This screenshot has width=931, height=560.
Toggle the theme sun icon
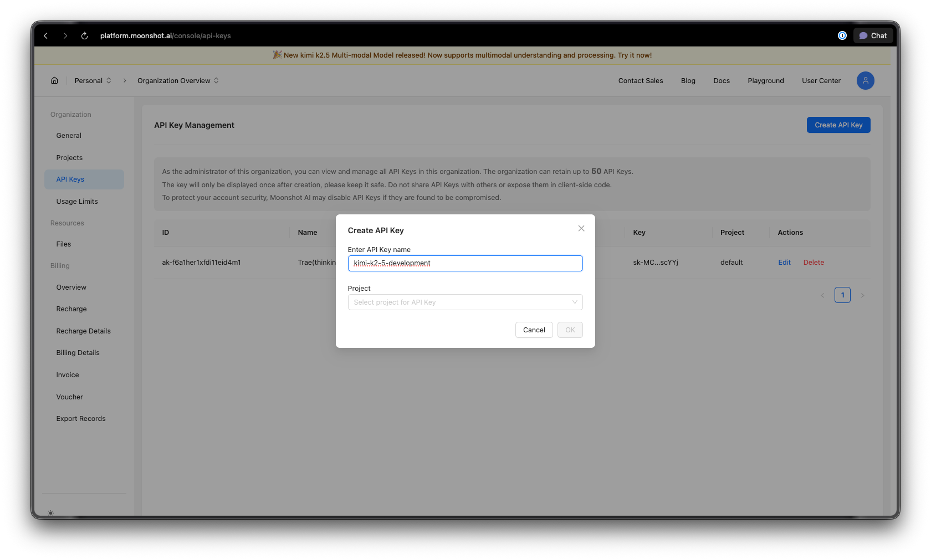pyautogui.click(x=51, y=513)
